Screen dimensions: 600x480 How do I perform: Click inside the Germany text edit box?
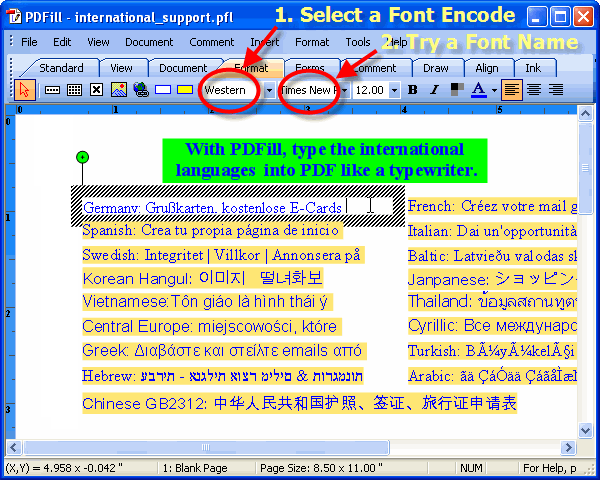coord(237,207)
